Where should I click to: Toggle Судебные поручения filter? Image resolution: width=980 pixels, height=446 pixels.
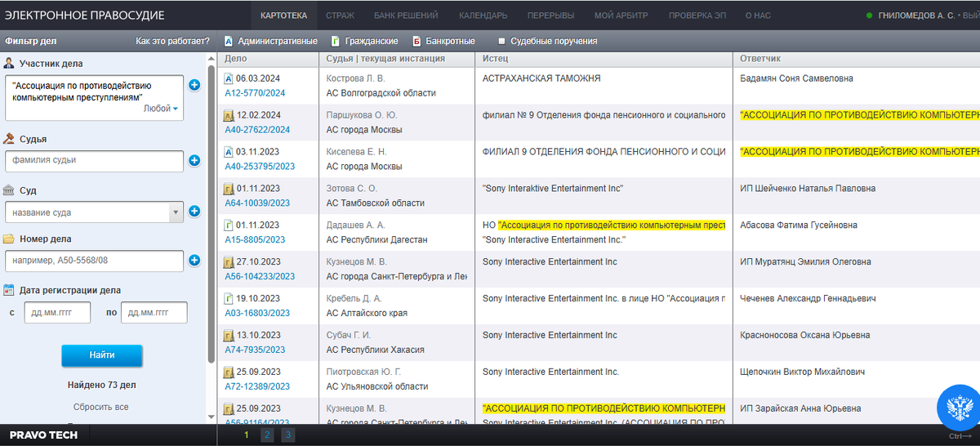coord(548,41)
